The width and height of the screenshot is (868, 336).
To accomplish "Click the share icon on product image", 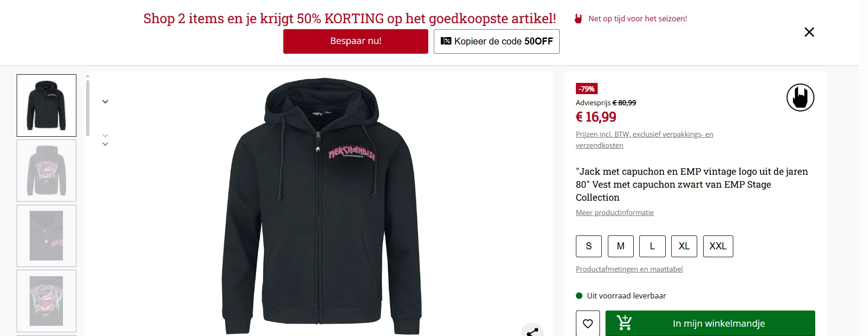I will (532, 331).
